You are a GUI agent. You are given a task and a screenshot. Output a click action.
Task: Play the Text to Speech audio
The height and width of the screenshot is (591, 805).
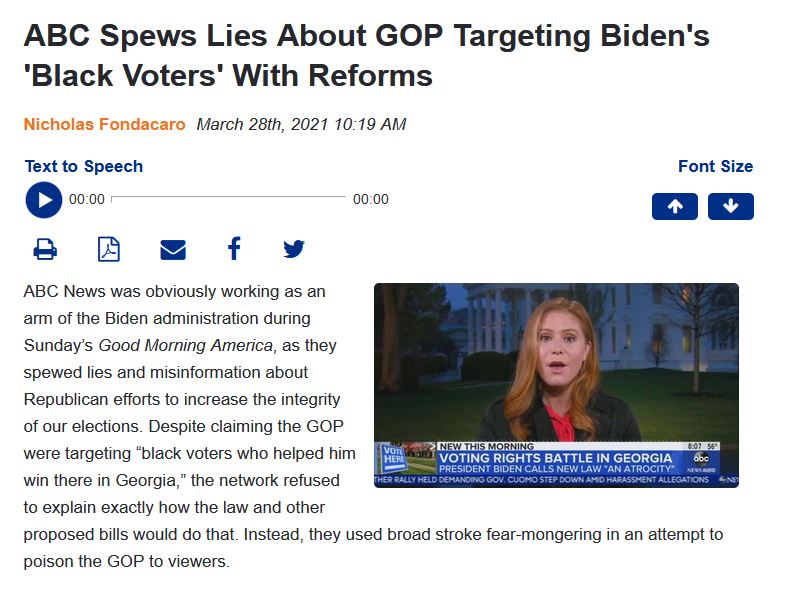[44, 200]
